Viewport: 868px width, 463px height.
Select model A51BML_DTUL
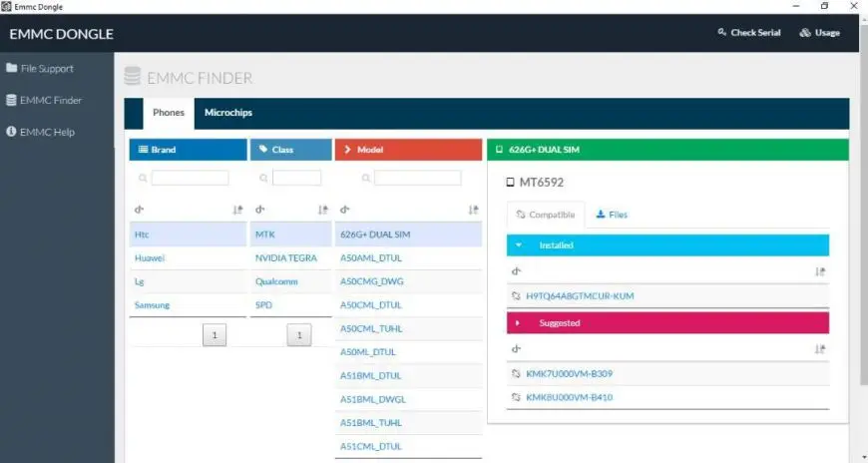click(x=408, y=375)
